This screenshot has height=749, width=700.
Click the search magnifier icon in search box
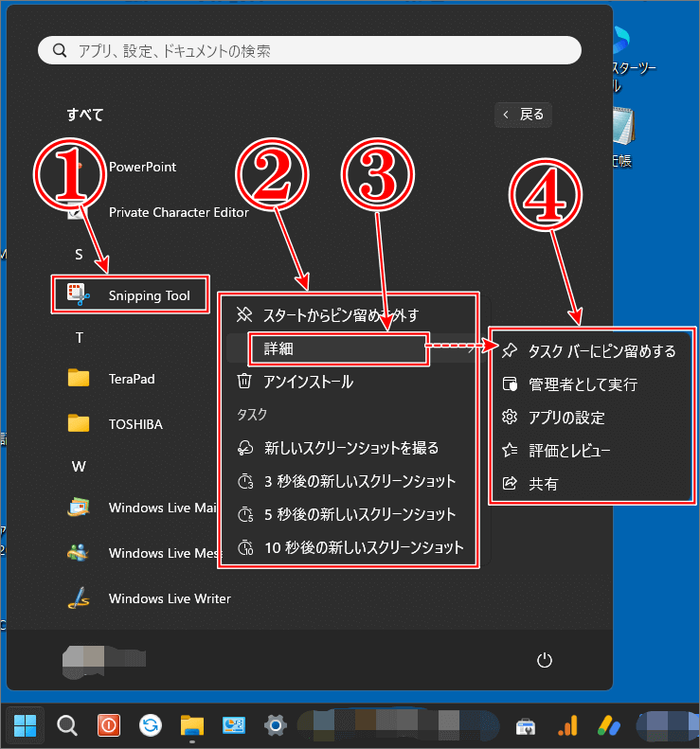pyautogui.click(x=60, y=50)
